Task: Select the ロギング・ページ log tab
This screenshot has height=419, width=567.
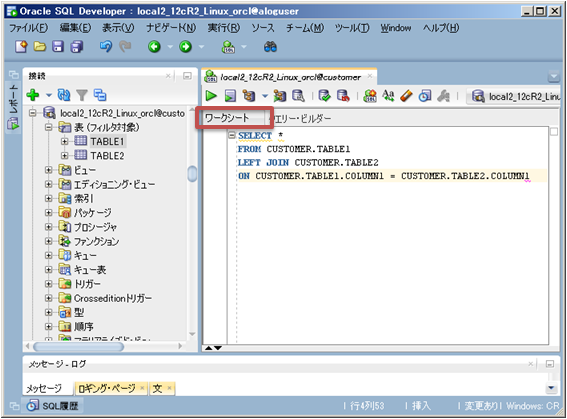Action: pyautogui.click(x=107, y=388)
